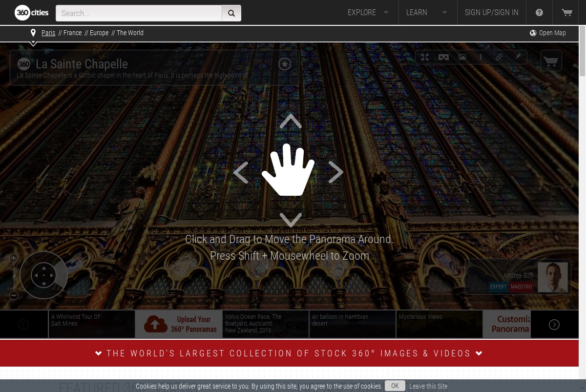The image size is (586, 392).
Task: Open the LEARN dropdown menu
Action: tap(426, 13)
